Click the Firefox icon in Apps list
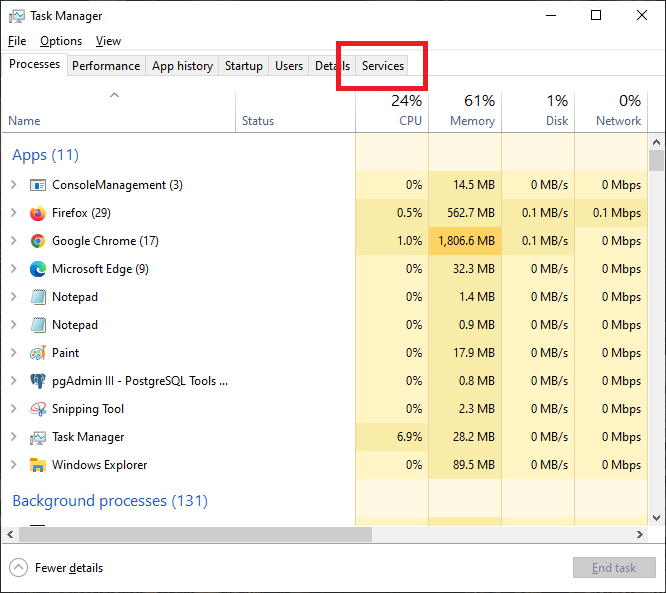The image size is (666, 593). pyautogui.click(x=38, y=213)
